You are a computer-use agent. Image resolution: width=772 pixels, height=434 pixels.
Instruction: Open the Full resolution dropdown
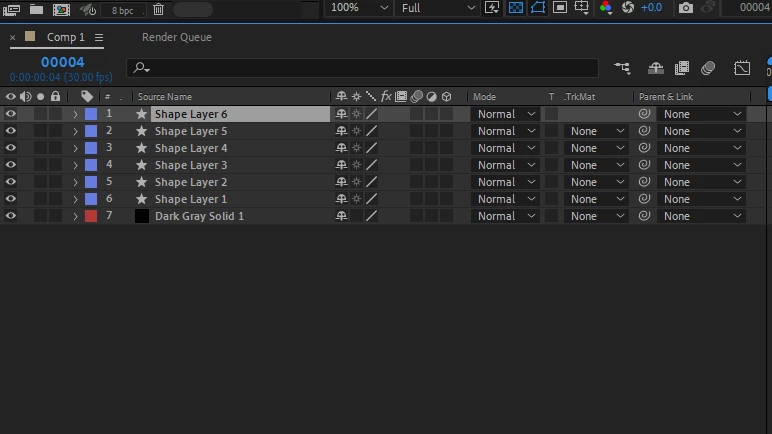coord(437,8)
